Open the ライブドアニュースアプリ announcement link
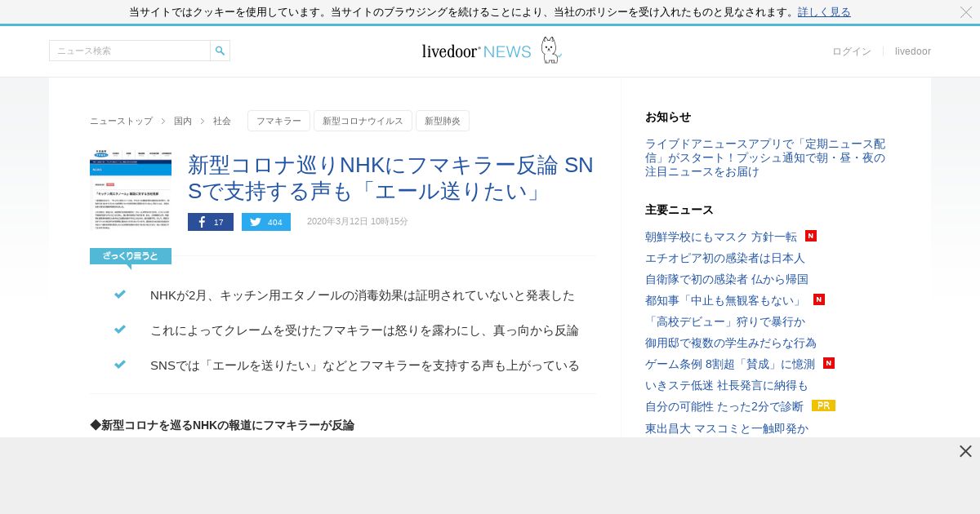Image resolution: width=980 pixels, height=514 pixels. (765, 157)
